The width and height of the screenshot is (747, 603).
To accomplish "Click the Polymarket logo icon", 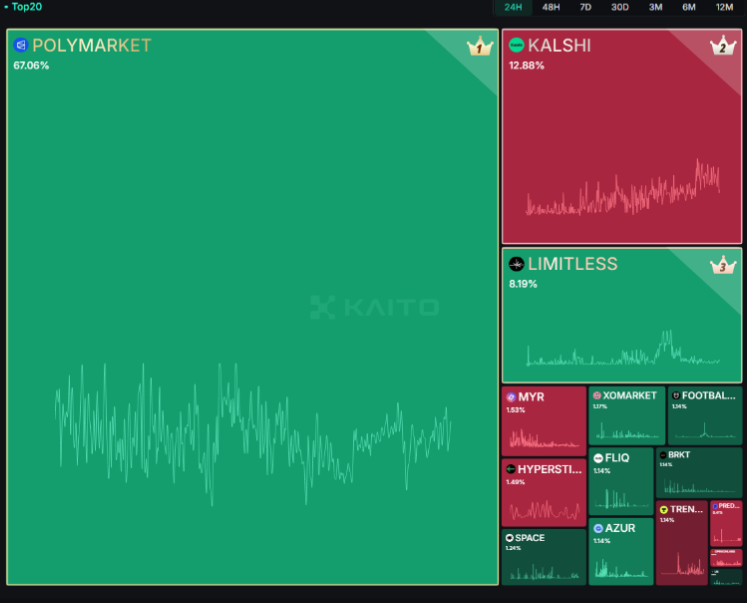I will [x=20, y=45].
